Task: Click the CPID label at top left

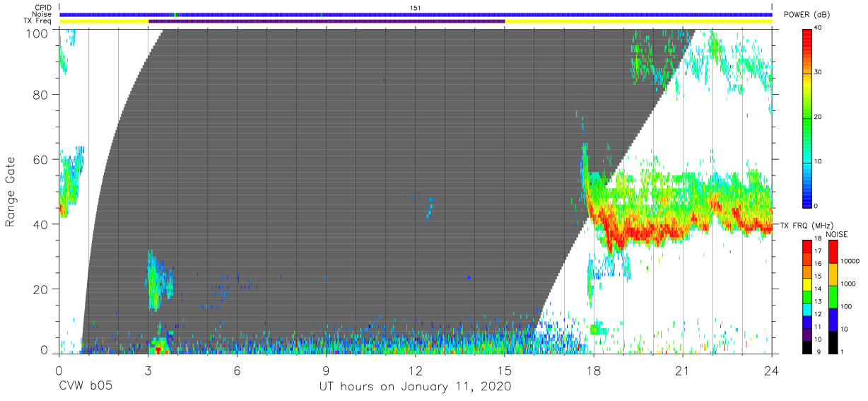Action: [42, 8]
